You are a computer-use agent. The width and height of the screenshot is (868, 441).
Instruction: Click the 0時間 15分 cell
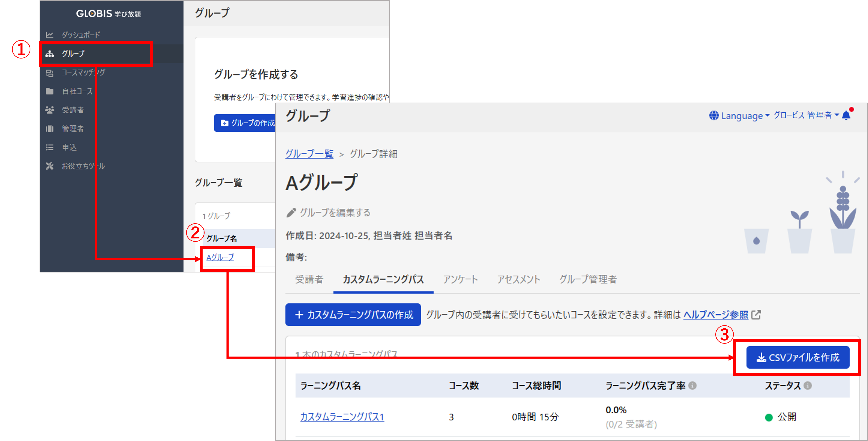coord(535,417)
